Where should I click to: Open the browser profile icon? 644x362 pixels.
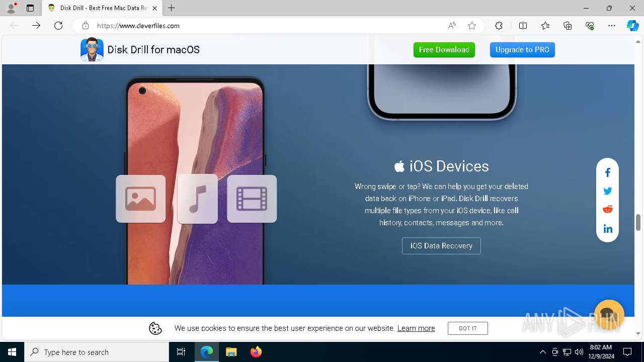[11, 8]
